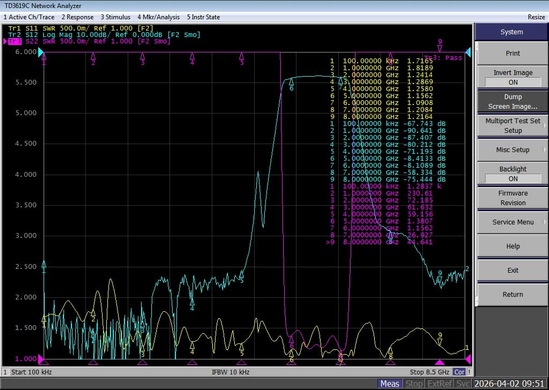Open the Active Ch/Trace menu

pyautogui.click(x=29, y=17)
